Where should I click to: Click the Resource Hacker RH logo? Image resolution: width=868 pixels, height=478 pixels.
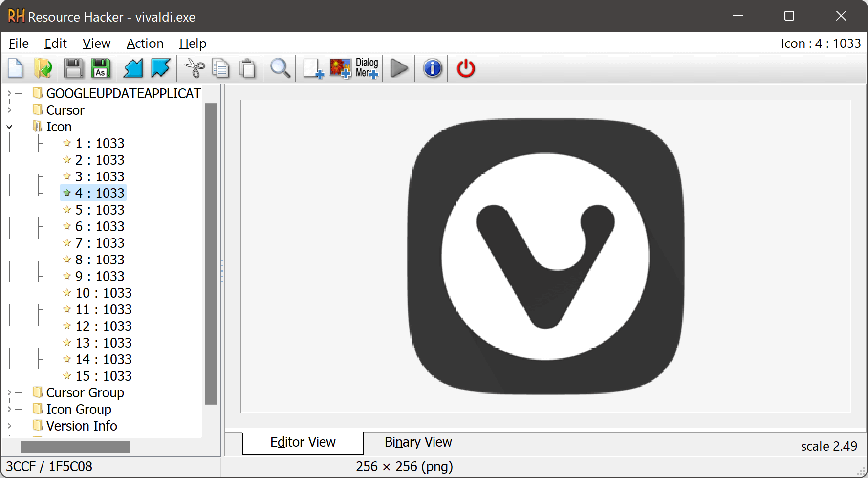(x=16, y=16)
